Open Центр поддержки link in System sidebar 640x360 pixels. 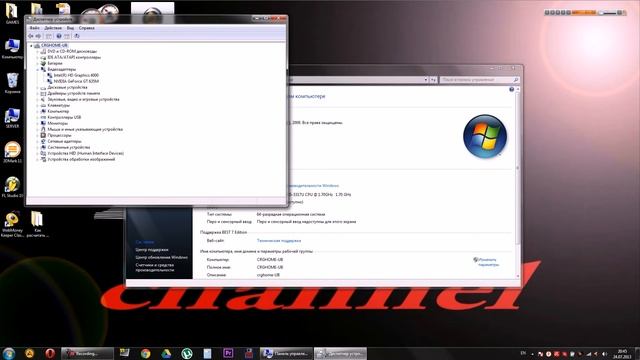tap(152, 250)
